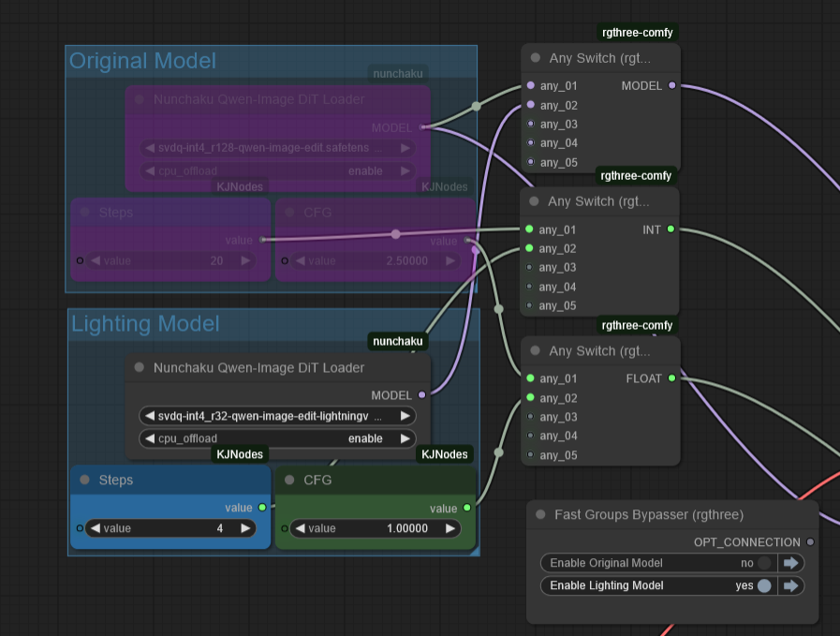Select the Lighting Model group title

point(145,324)
